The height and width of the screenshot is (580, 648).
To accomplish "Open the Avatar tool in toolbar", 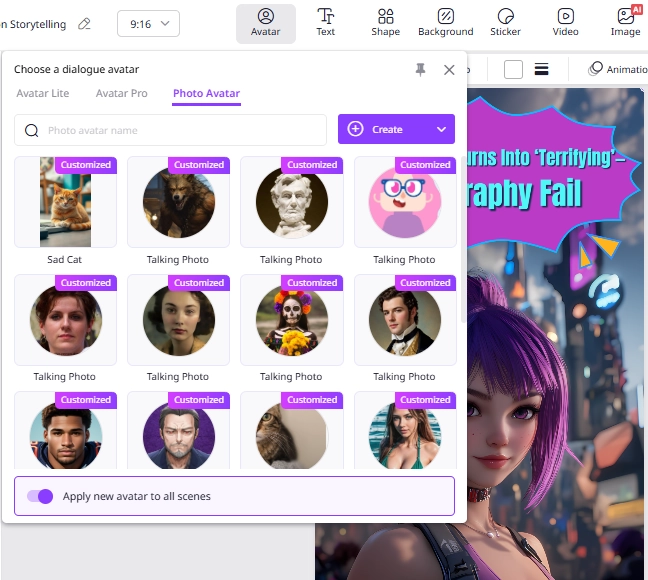I will coord(265,23).
